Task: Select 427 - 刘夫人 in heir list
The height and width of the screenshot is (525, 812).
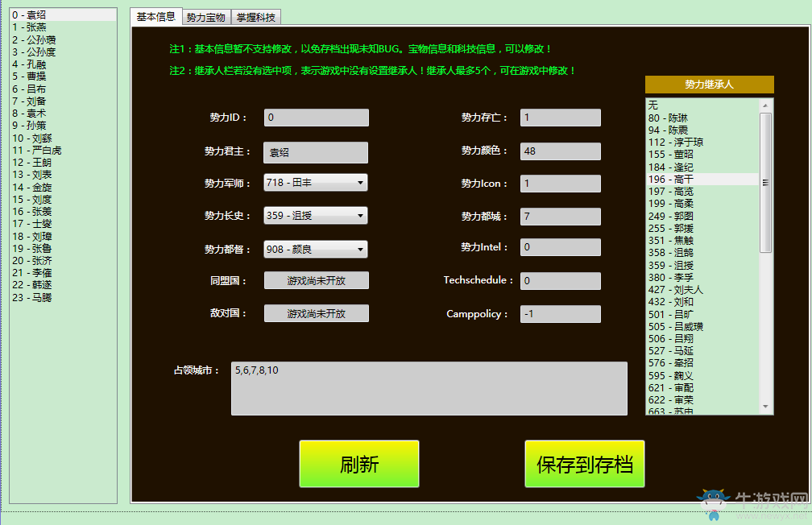Action: click(x=702, y=290)
